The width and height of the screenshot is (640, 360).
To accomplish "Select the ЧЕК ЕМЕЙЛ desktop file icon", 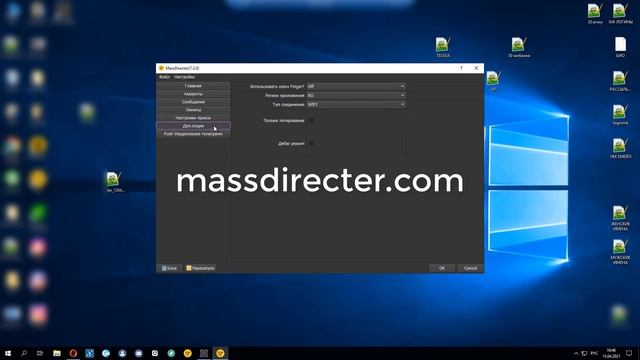I will [x=620, y=148].
